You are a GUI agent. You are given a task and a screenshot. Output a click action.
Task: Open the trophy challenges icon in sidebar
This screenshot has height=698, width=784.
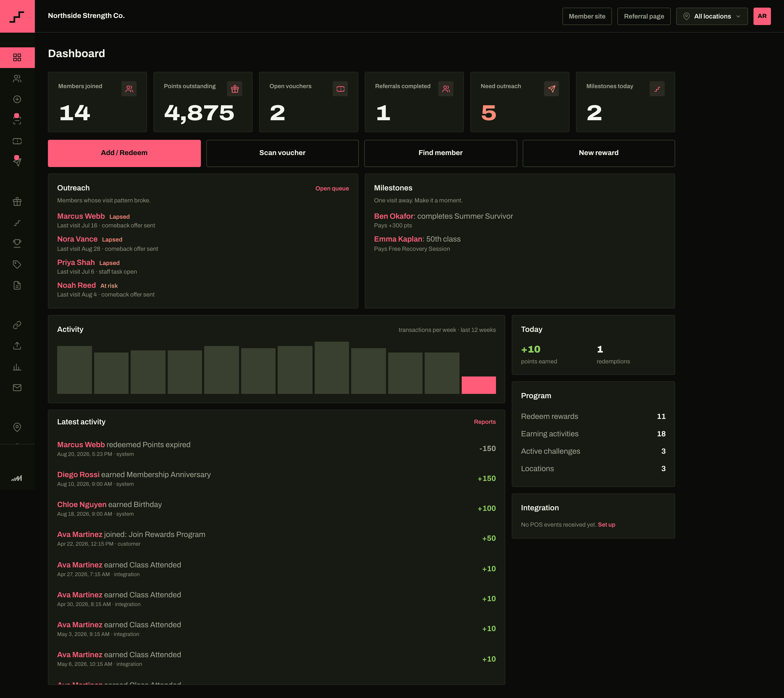17,243
